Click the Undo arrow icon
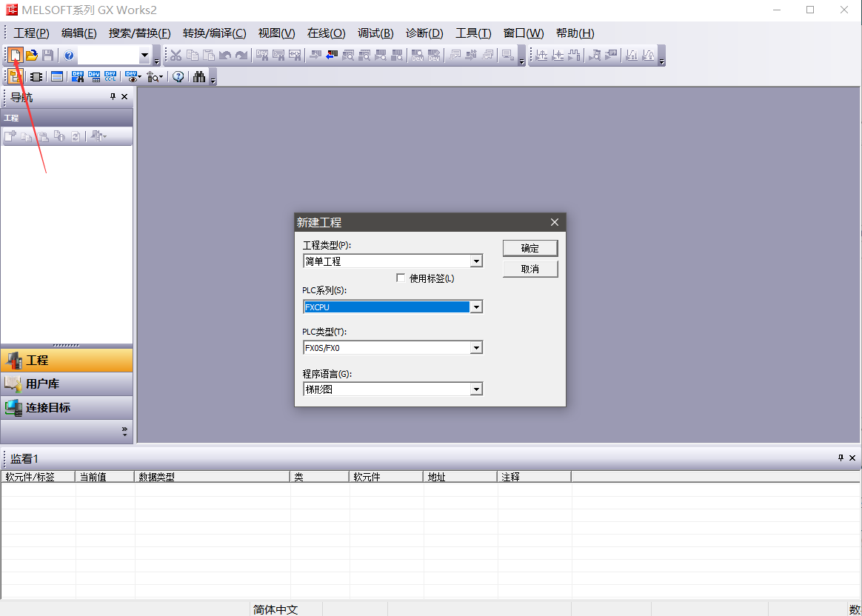Screen dimensions: 862x616 [225, 55]
